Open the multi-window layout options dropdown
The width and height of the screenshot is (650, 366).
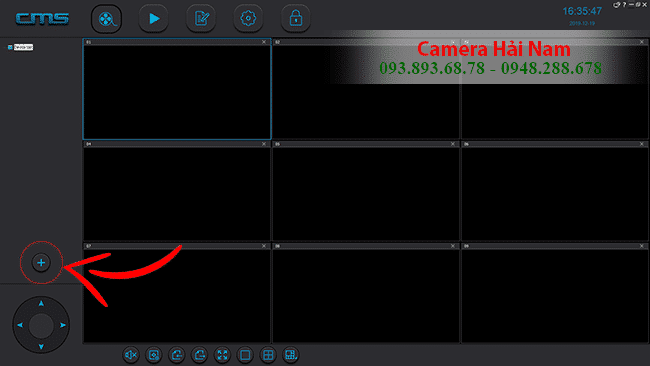click(291, 355)
